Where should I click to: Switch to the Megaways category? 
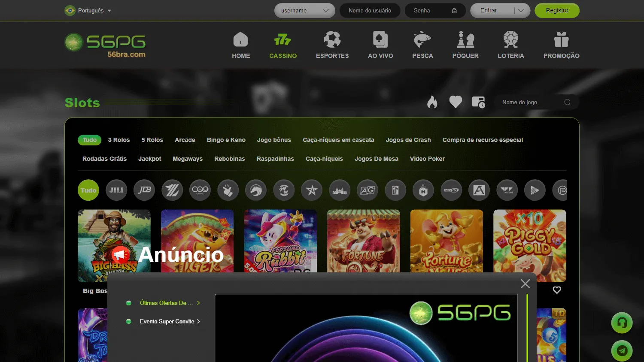point(188,159)
